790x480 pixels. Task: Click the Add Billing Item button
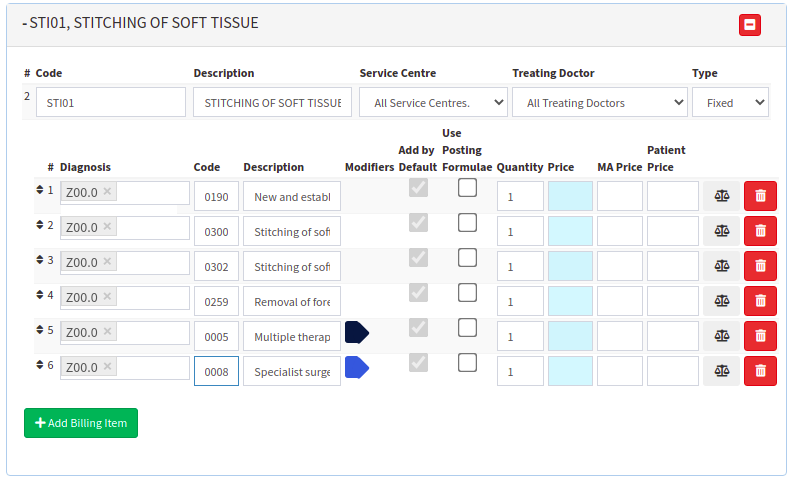coord(81,423)
